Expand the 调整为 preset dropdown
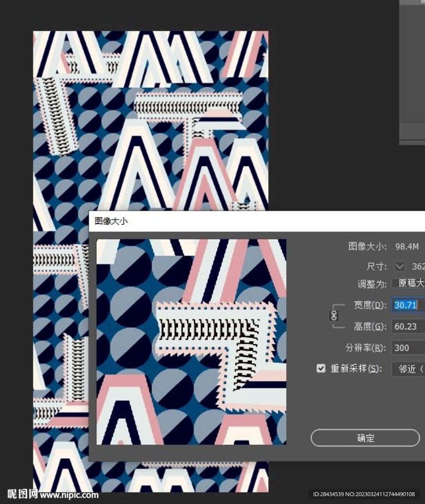 [x=409, y=283]
